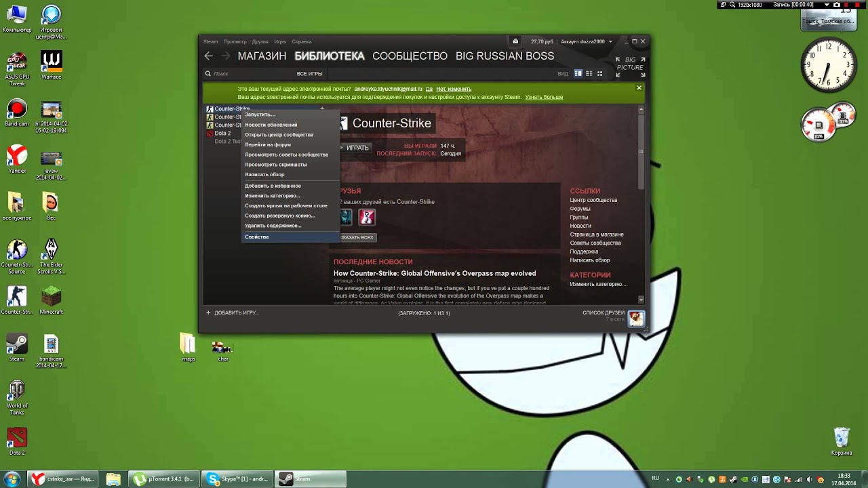
Task: Choose Открыть центр сообщества in context menu
Action: (x=290, y=135)
